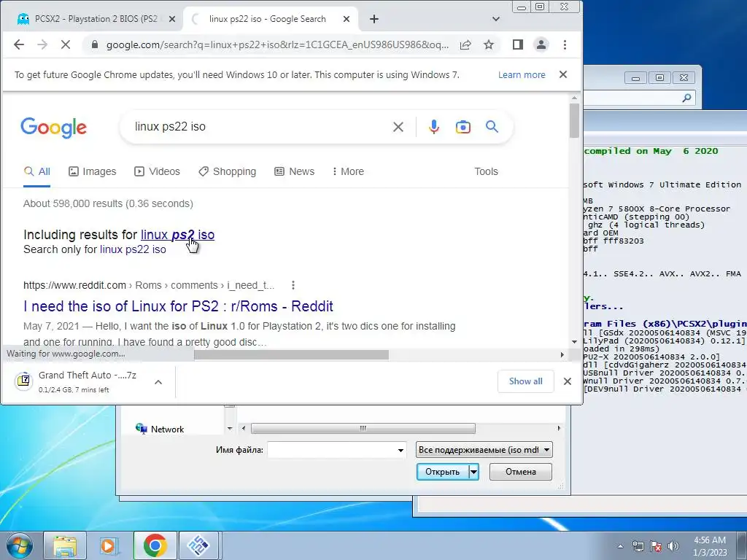Open Windows Explorer from the taskbar
This screenshot has height=560, width=747.
65,545
